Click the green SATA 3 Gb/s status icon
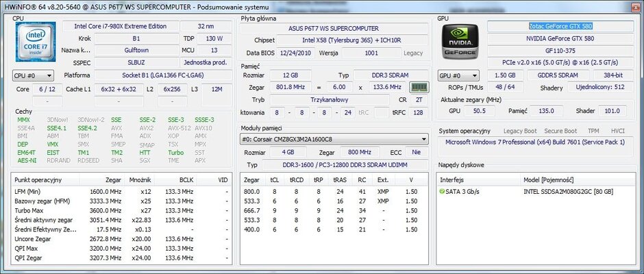 (x=443, y=191)
